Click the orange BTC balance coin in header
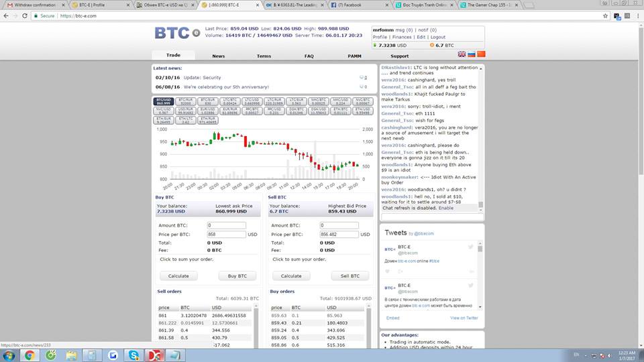Image resolution: width=644 pixels, height=362 pixels. click(431, 45)
